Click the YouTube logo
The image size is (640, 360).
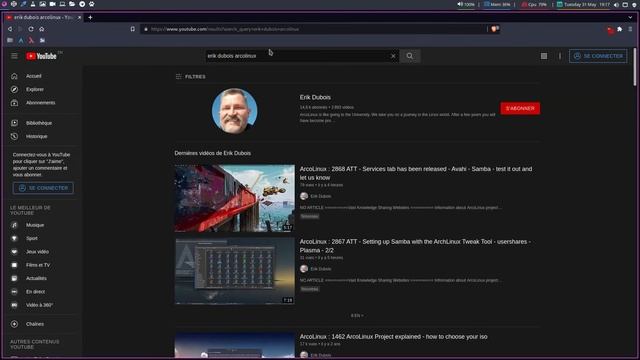click(42, 56)
